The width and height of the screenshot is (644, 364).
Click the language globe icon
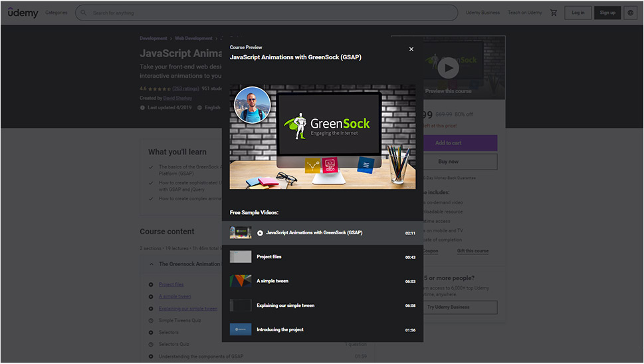(x=631, y=13)
